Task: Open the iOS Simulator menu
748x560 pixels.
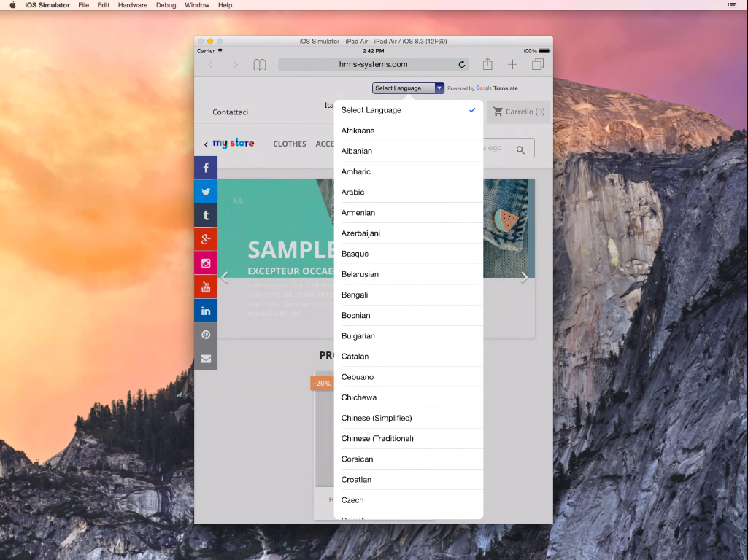Action: click(x=47, y=5)
